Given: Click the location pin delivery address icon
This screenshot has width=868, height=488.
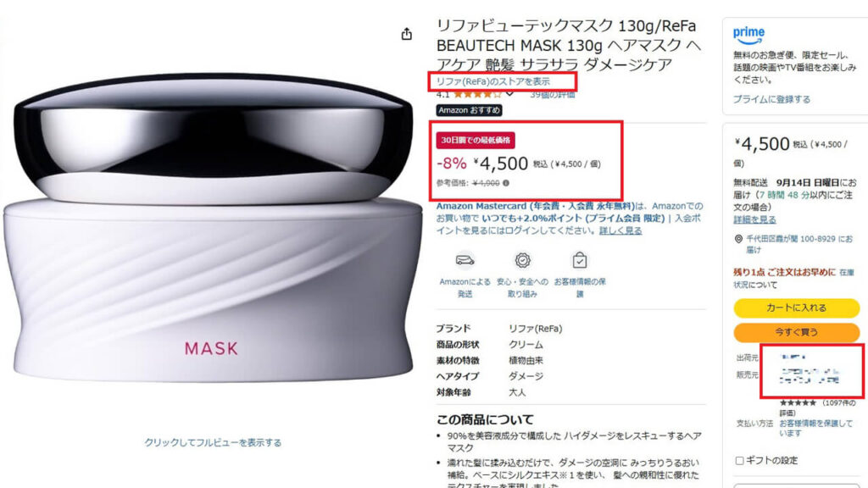Looking at the screenshot, I should coord(738,239).
